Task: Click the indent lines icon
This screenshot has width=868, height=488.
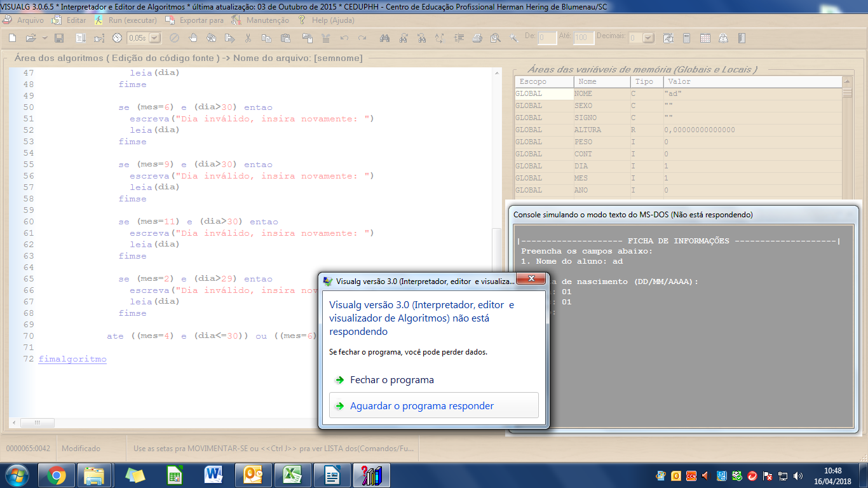Action: 458,38
